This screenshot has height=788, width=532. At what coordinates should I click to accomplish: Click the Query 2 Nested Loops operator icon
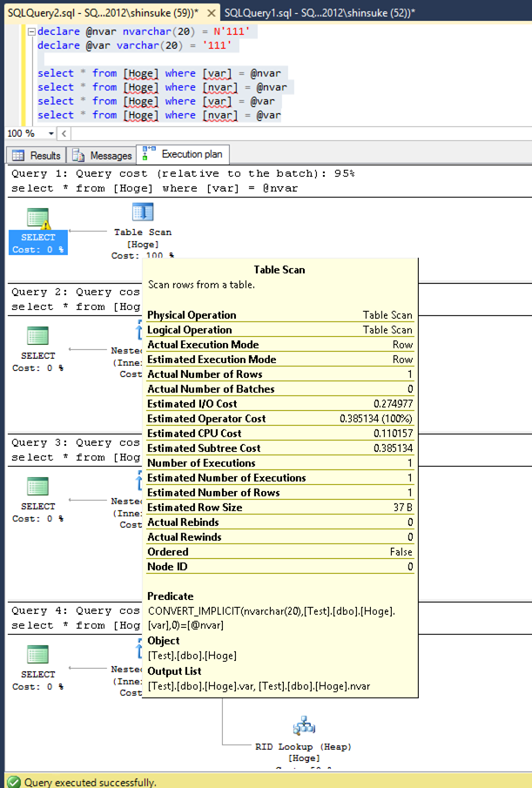click(x=139, y=330)
